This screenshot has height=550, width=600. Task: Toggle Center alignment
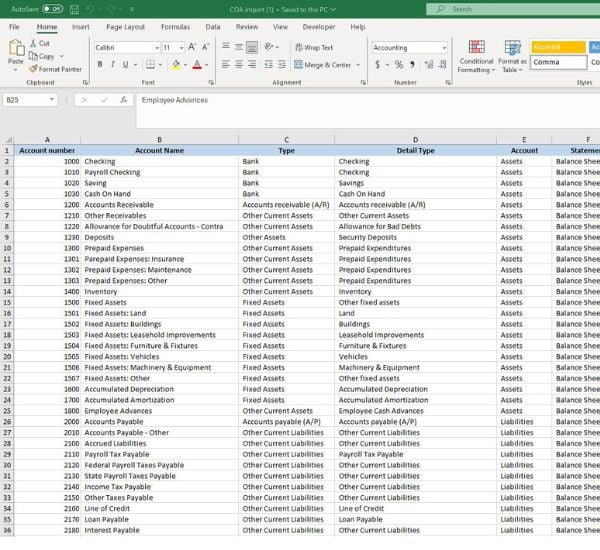pos(239,64)
